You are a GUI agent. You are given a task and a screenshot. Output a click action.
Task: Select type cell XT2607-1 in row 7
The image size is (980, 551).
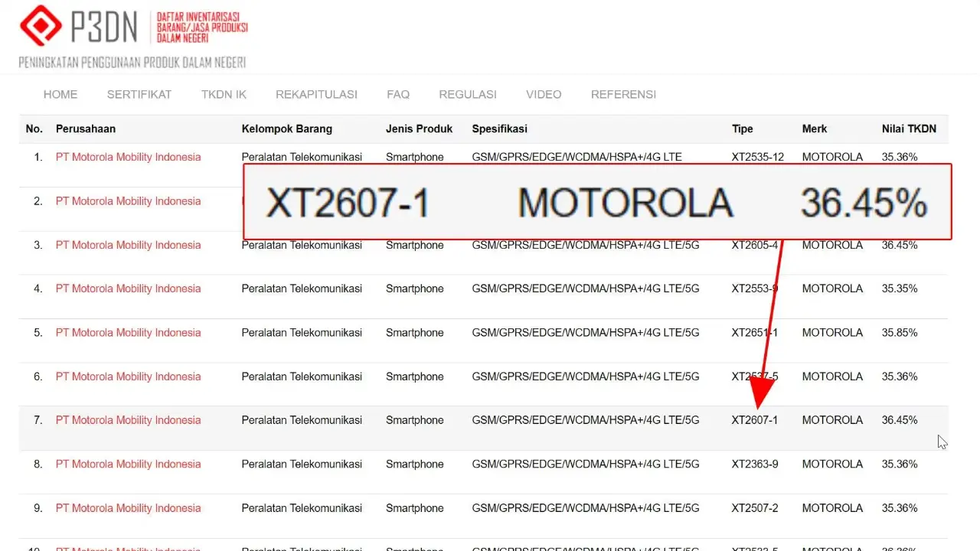point(755,420)
